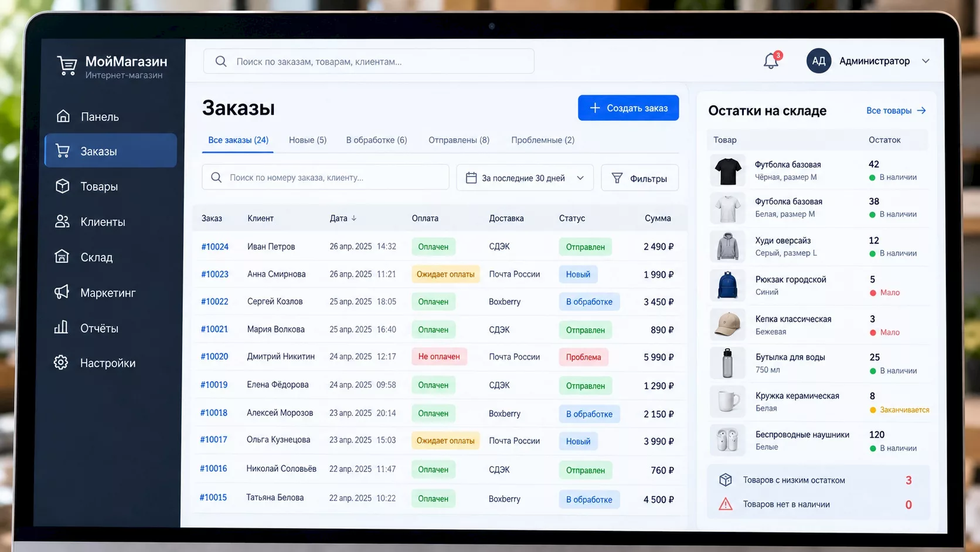Viewport: 980px width, 552px height.
Task: Follow the Все товары link
Action: [x=896, y=110]
